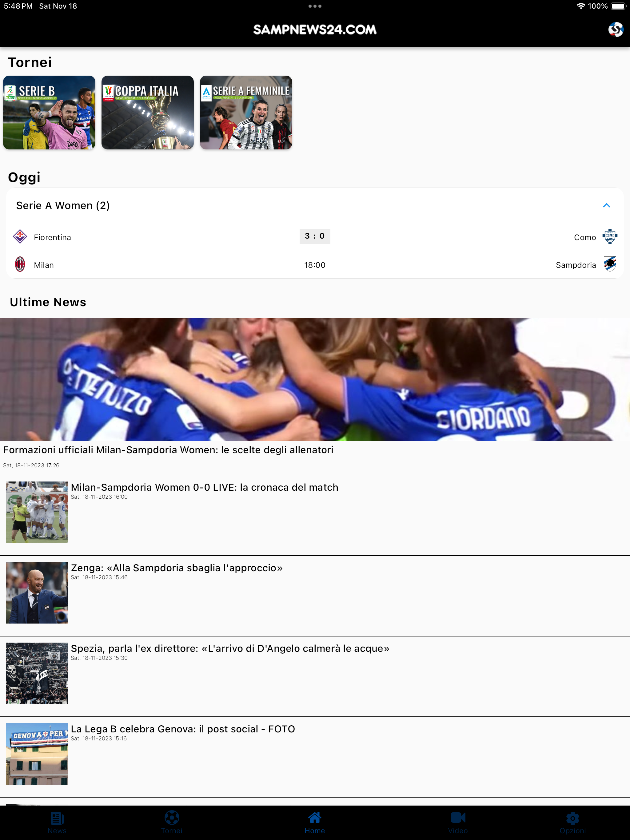Click the Sat, 18-11-2023 16:00 timestamp
The image size is (630, 840).
tap(99, 497)
